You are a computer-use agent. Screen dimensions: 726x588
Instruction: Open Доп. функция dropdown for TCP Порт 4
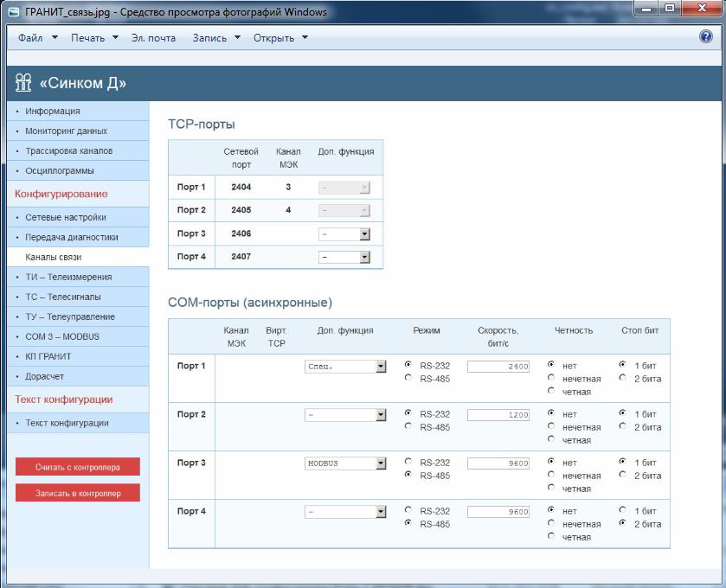click(x=364, y=257)
